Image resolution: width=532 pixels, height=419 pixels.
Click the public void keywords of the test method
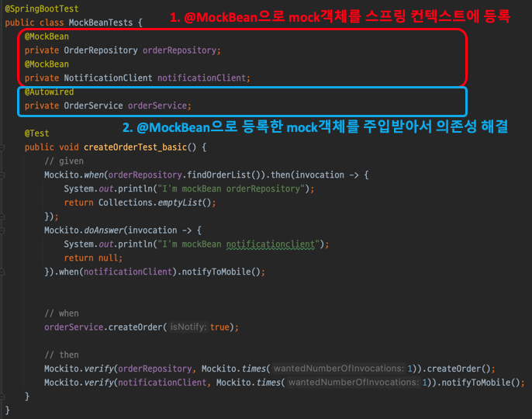click(x=51, y=147)
